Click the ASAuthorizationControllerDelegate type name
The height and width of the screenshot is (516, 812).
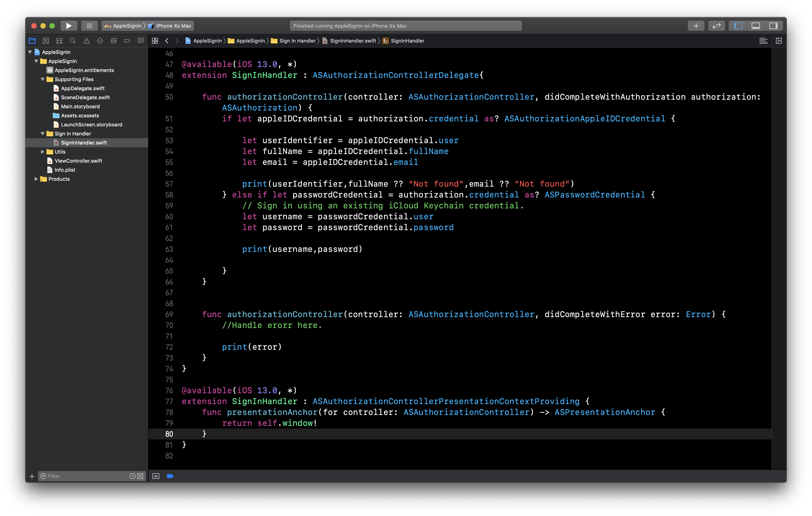396,75
